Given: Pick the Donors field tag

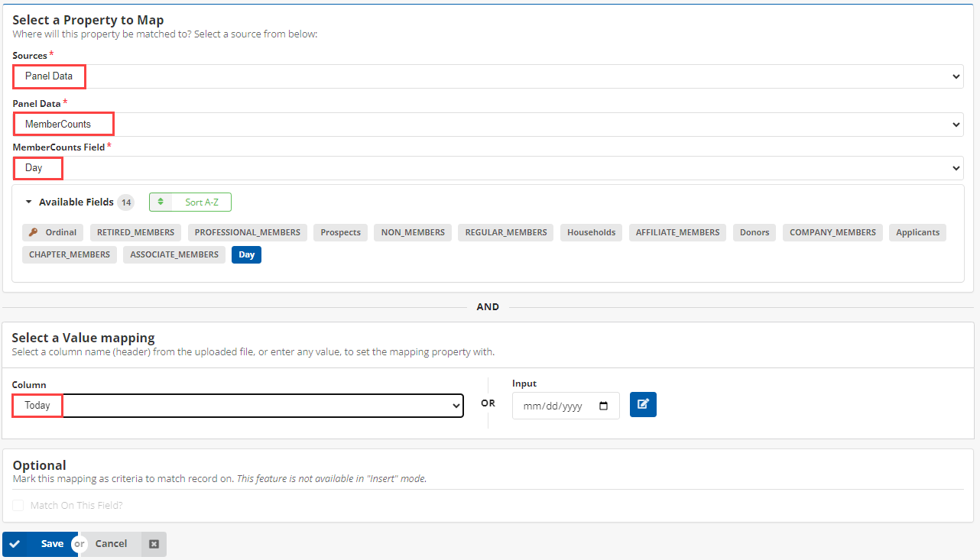Looking at the screenshot, I should coord(754,232).
